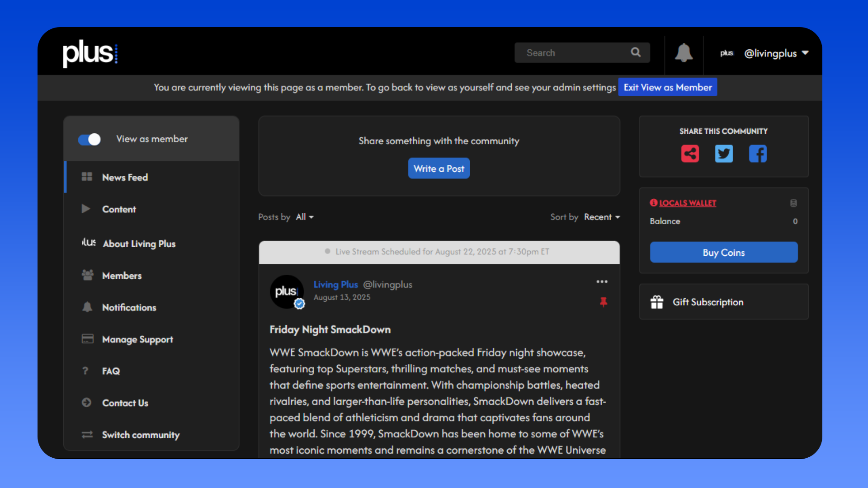Viewport: 868px width, 488px height.
Task: Open News Feed in sidebar
Action: tap(151, 177)
